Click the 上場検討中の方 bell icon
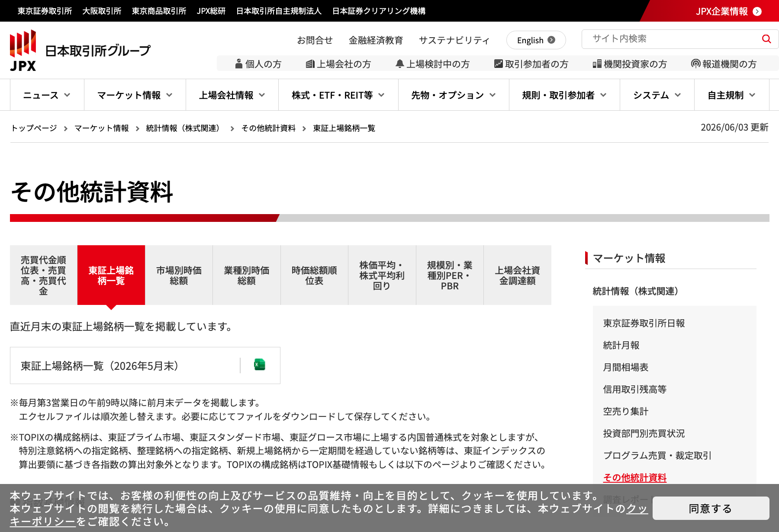Viewport: 779px width, 532px height. (400, 64)
